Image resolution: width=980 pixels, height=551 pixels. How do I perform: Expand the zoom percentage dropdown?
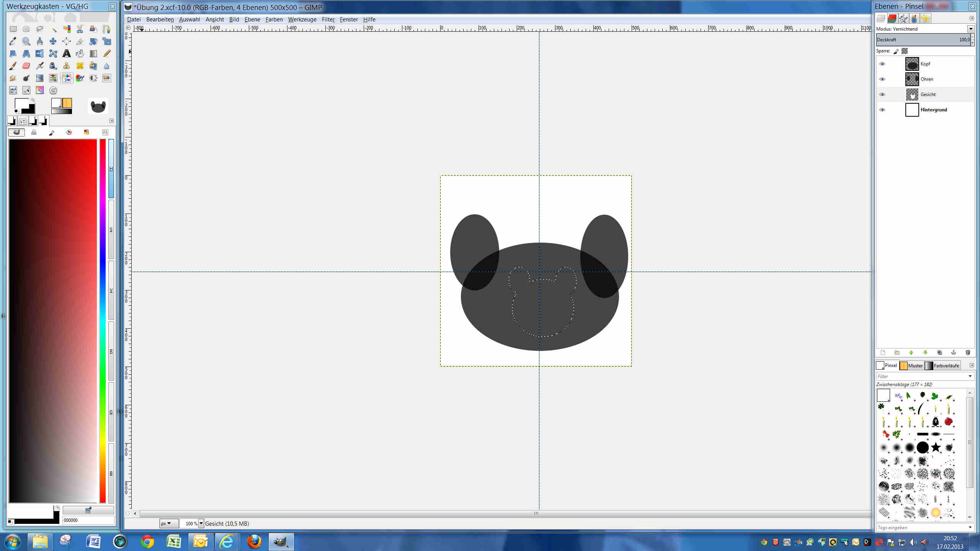point(201,523)
